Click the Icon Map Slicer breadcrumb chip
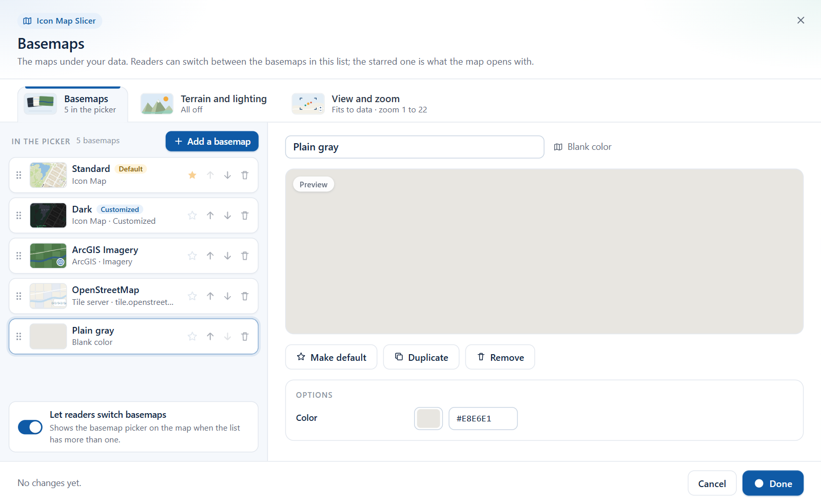The height and width of the screenshot is (504, 821). (x=60, y=21)
